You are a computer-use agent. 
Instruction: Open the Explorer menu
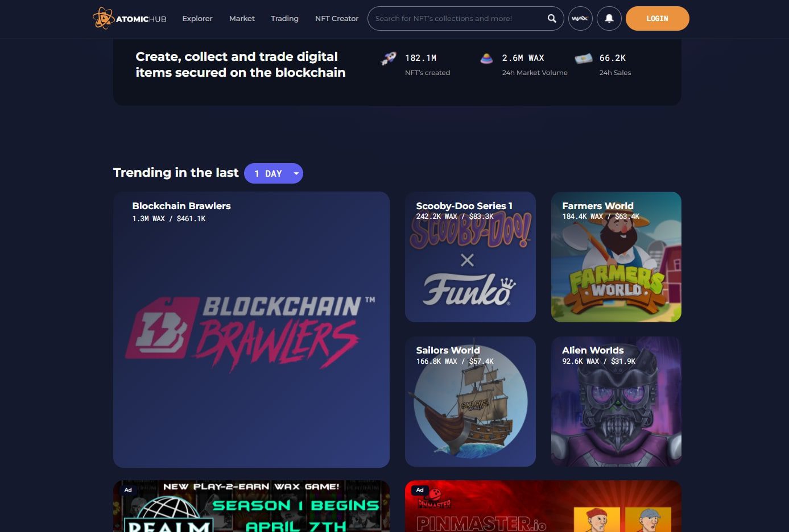[x=197, y=18]
